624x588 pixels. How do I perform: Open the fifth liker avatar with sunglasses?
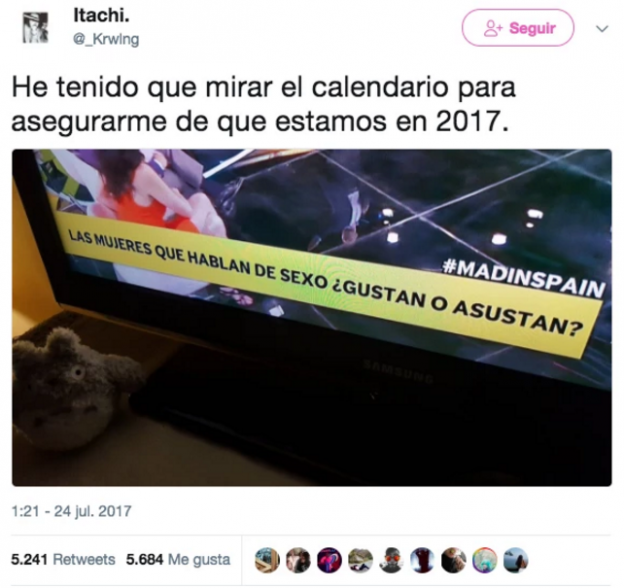(x=391, y=560)
